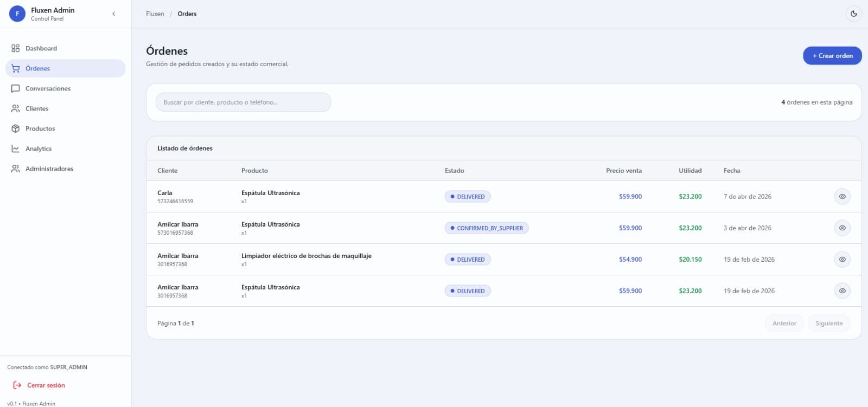Image resolution: width=868 pixels, height=407 pixels.
Task: View Carla's order with the eye icon
Action: pos(842,197)
